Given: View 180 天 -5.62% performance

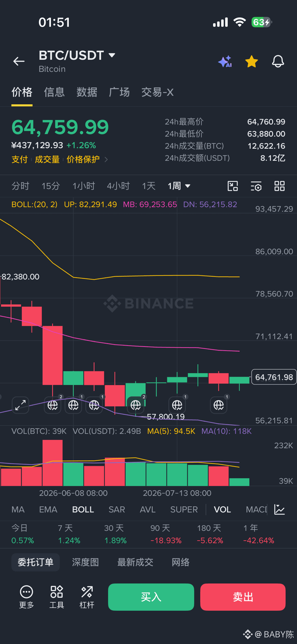Looking at the screenshot, I should tap(210, 534).
